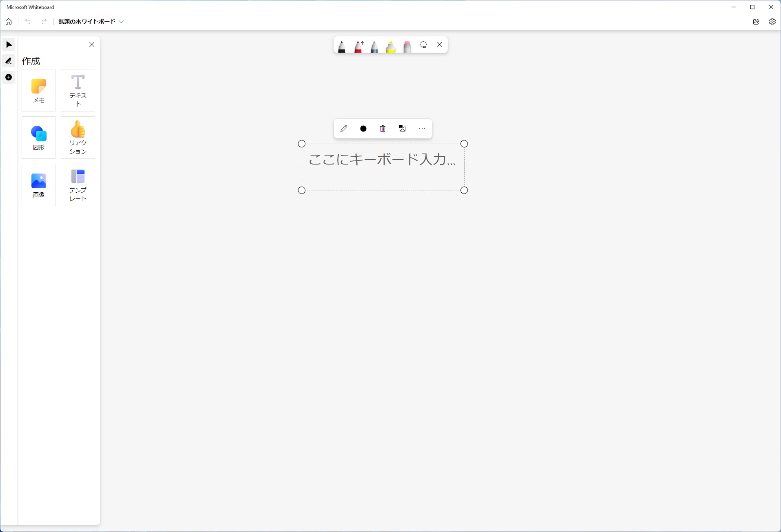The height and width of the screenshot is (532, 781).
Task: Minimize the Whiteboard window
Action: coord(734,7)
